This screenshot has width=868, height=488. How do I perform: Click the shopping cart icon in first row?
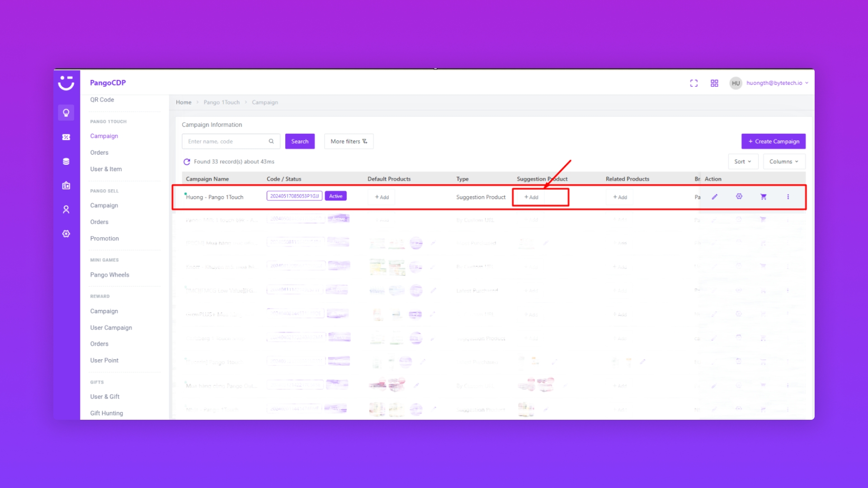click(x=764, y=197)
